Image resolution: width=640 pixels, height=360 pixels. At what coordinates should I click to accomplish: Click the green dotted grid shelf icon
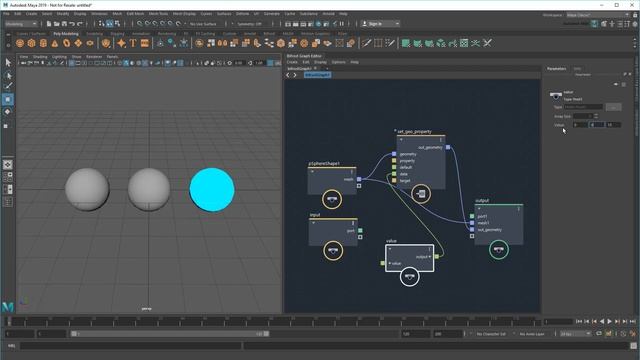click(x=464, y=43)
